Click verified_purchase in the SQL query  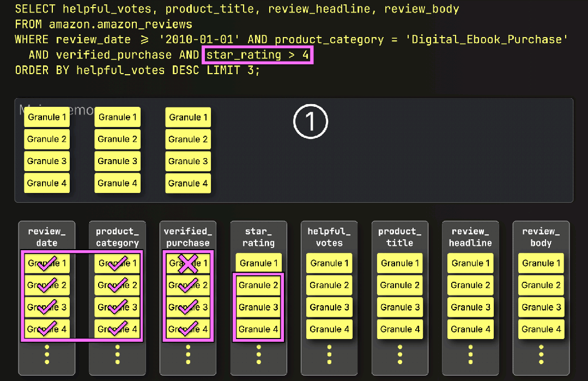point(114,55)
